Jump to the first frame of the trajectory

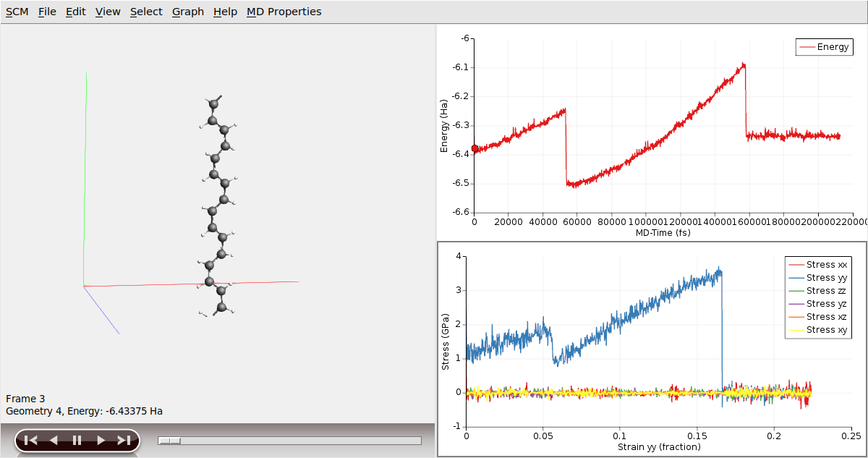(30, 440)
